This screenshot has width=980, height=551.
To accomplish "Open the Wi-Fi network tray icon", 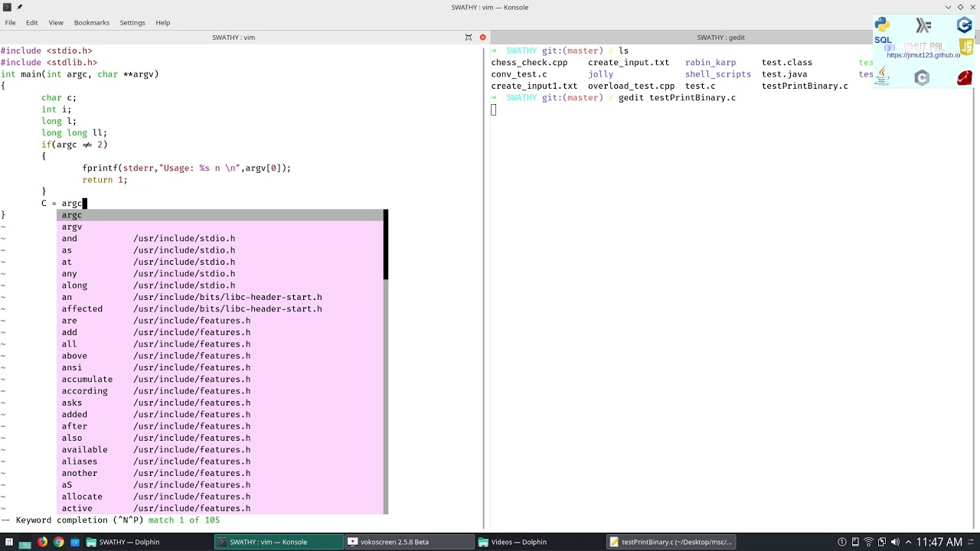I will [868, 542].
